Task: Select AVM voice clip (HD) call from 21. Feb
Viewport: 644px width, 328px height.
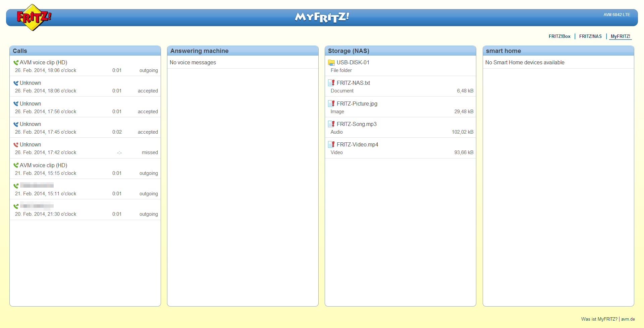Action: pos(43,165)
